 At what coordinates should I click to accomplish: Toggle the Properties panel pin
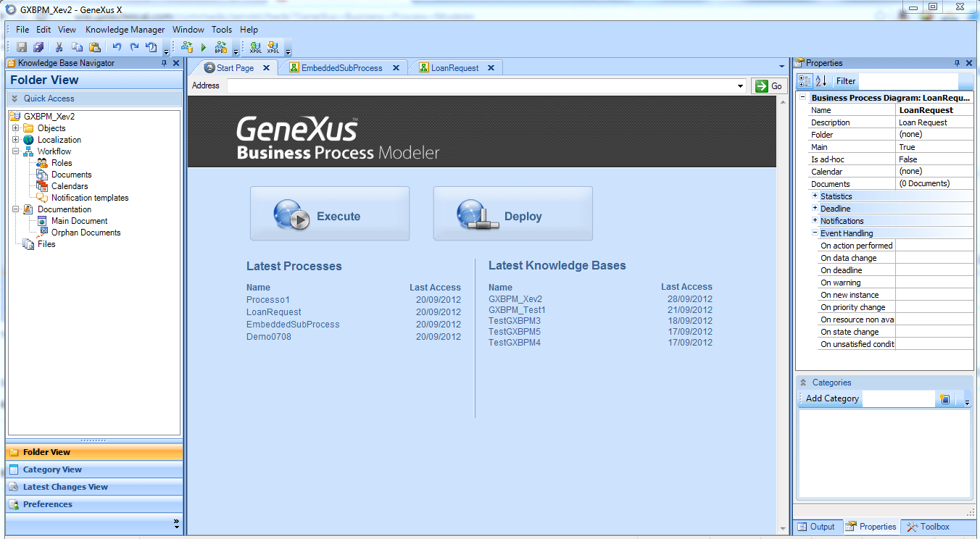pyautogui.click(x=957, y=63)
